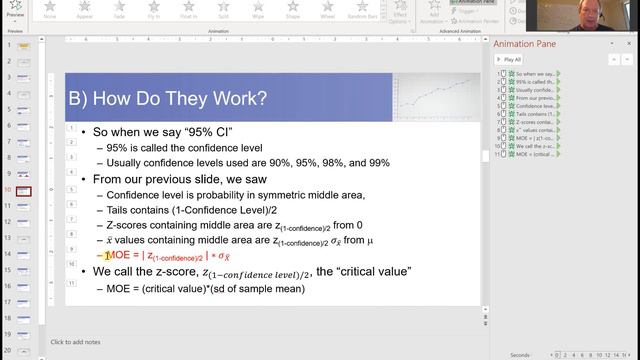Select animation 2 '95% is called th...'
This screenshot has width=640, height=360.
click(x=528, y=82)
